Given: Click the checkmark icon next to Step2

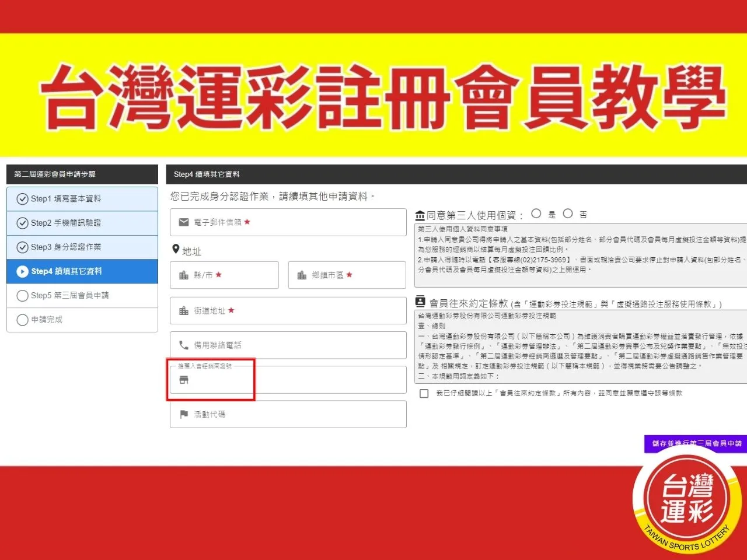Looking at the screenshot, I should 22,223.
